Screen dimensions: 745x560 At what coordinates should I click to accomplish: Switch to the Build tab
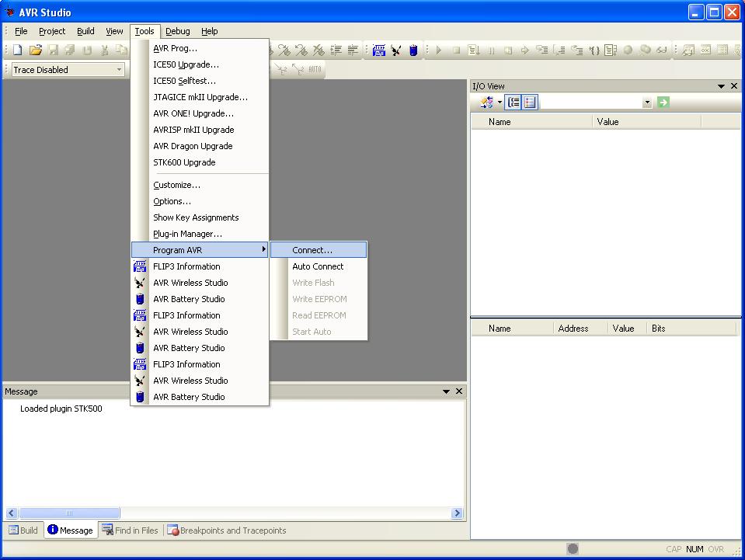[x=23, y=530]
